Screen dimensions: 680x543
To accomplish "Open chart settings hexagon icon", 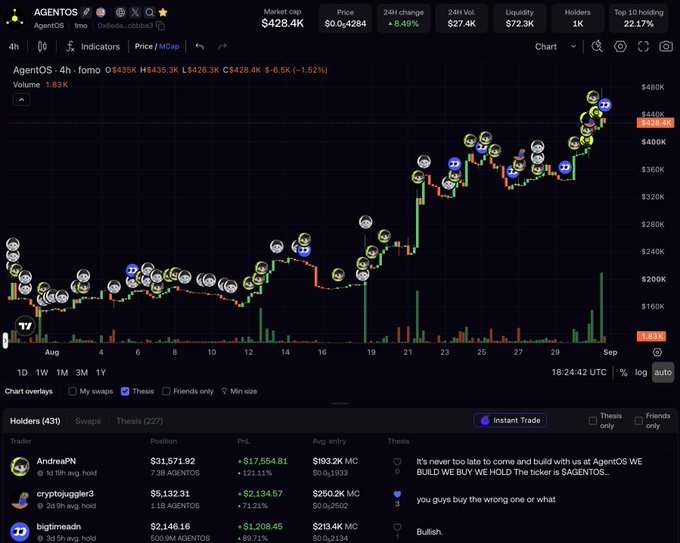I will click(x=620, y=46).
